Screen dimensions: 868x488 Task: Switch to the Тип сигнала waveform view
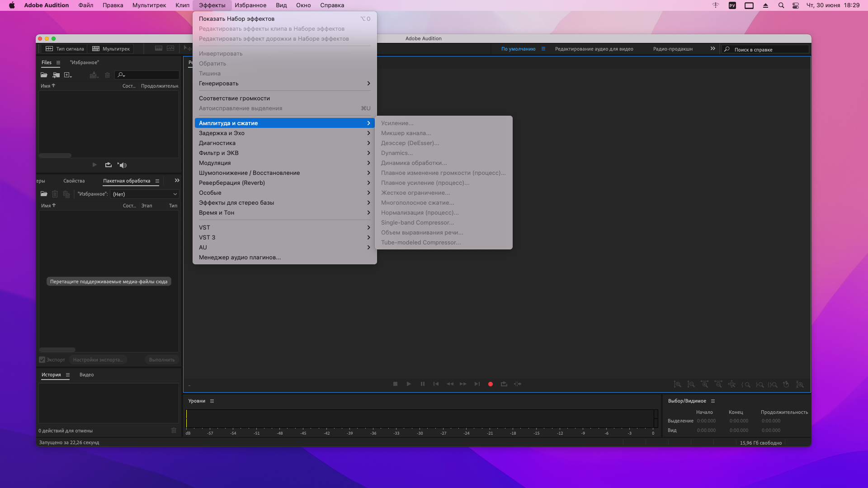pos(65,49)
